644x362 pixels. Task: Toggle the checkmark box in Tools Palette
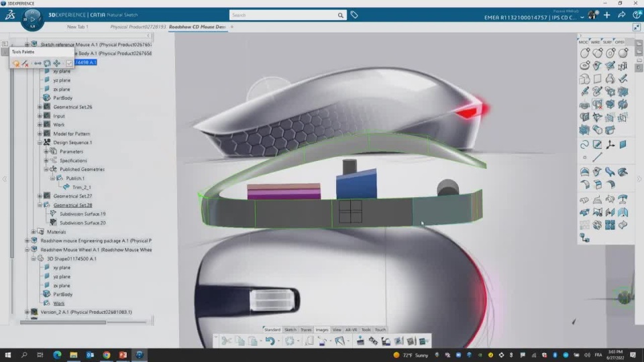[69, 63]
